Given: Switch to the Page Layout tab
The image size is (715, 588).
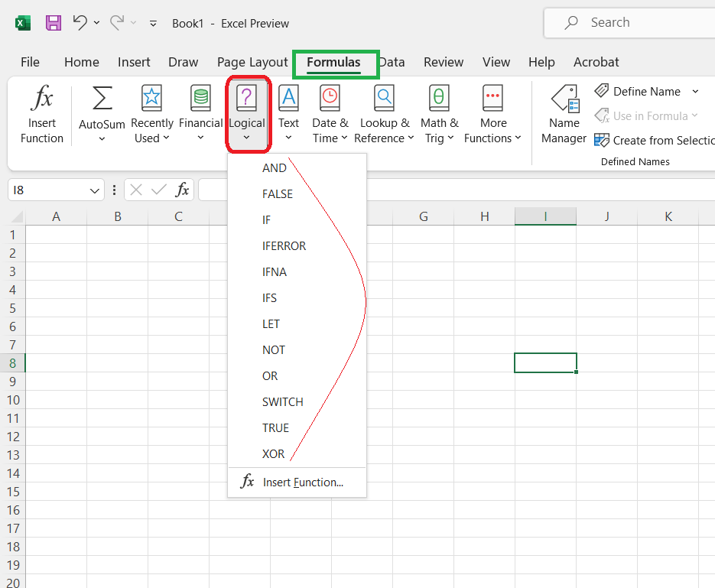Looking at the screenshot, I should coord(252,62).
